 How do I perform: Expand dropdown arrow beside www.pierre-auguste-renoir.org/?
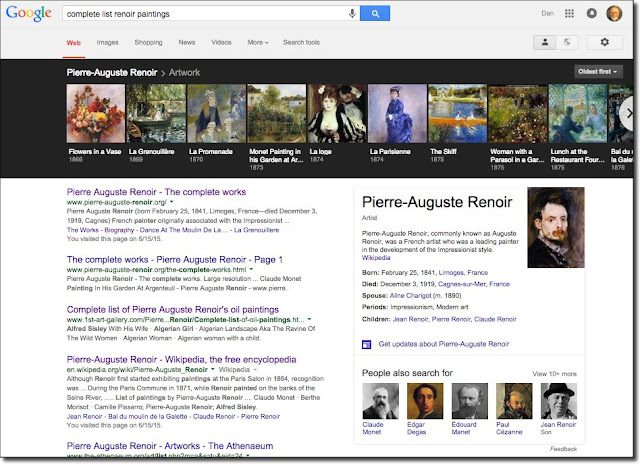172,202
